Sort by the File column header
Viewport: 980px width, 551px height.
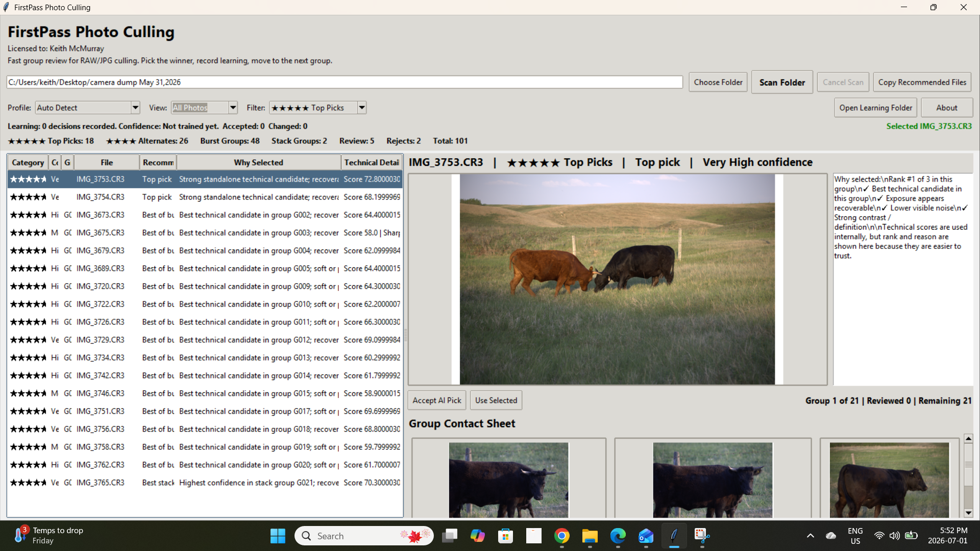(107, 162)
